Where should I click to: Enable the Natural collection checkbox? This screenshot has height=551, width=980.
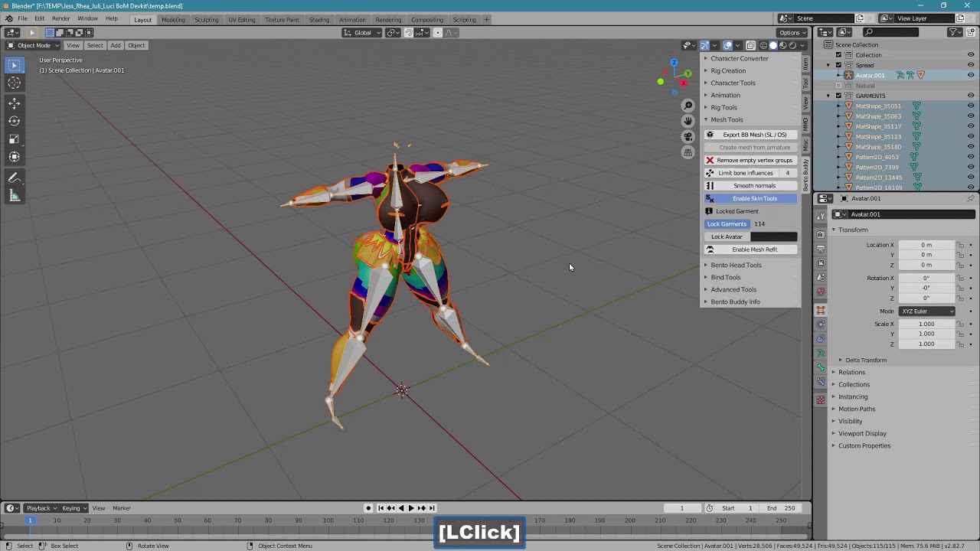(x=838, y=86)
